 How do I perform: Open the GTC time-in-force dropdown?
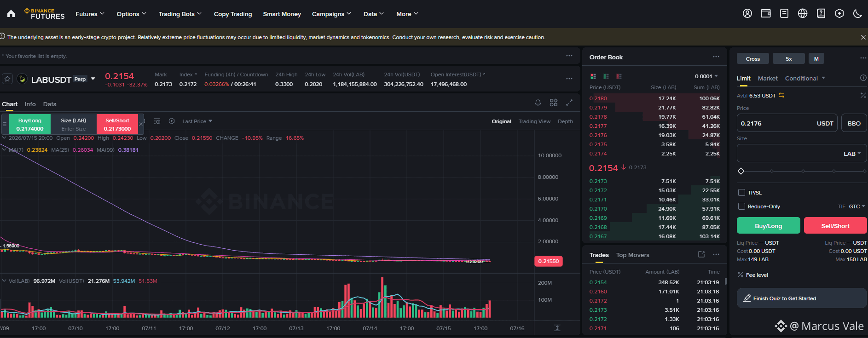click(857, 206)
